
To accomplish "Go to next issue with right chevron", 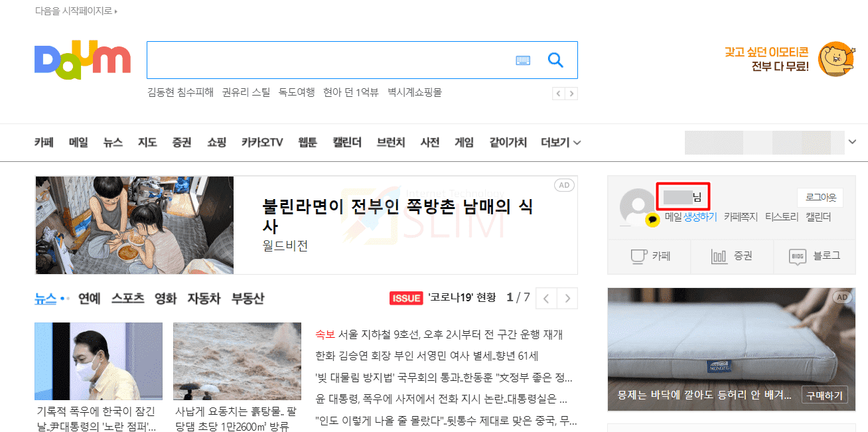I will click(x=567, y=298).
